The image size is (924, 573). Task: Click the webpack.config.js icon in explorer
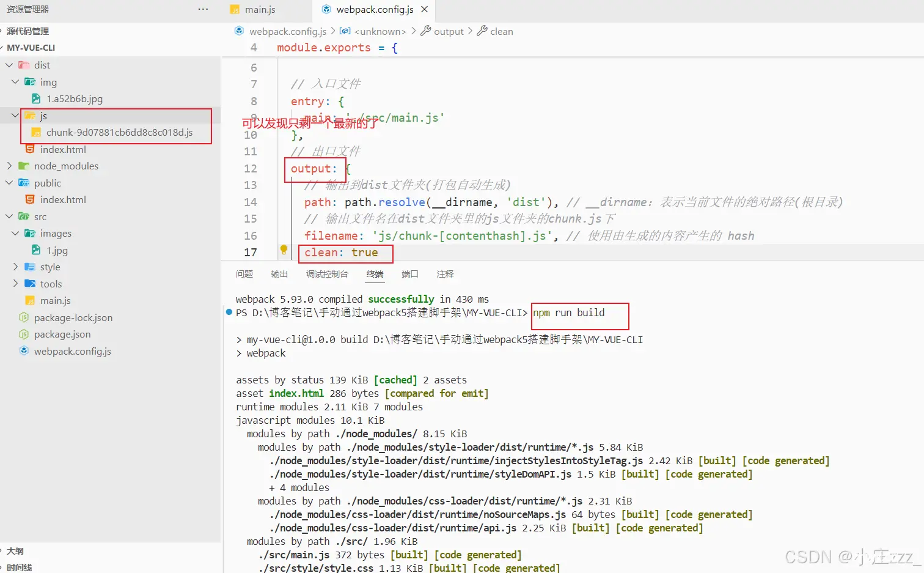coord(24,351)
